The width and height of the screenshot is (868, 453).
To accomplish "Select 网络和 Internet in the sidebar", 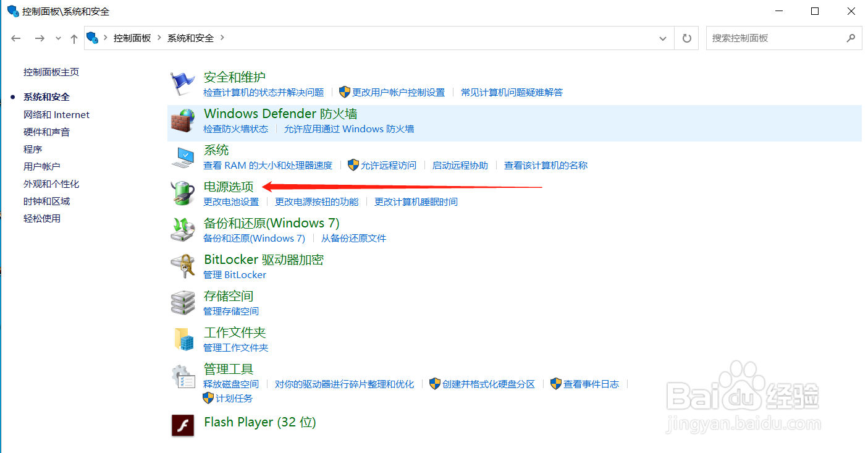I will (x=56, y=115).
